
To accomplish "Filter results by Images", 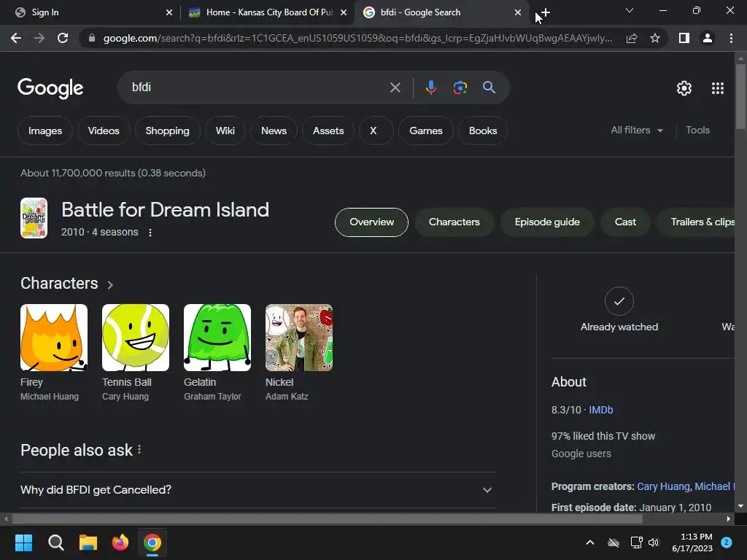I will pos(44,131).
